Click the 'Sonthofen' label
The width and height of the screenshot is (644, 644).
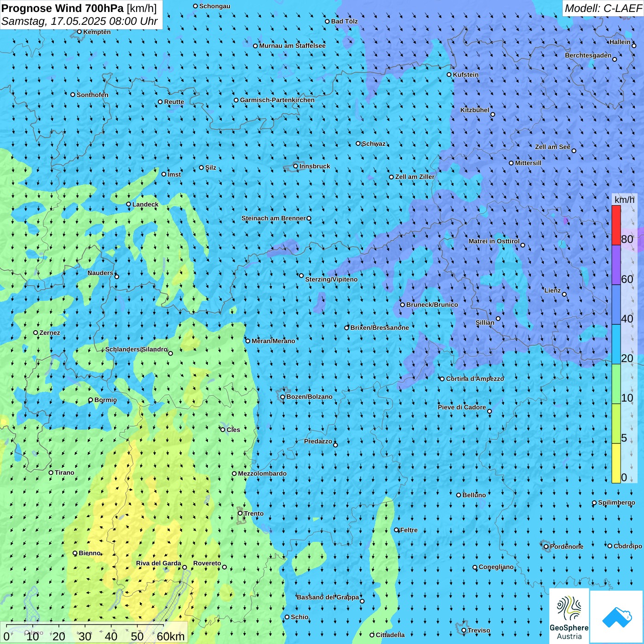click(92, 95)
